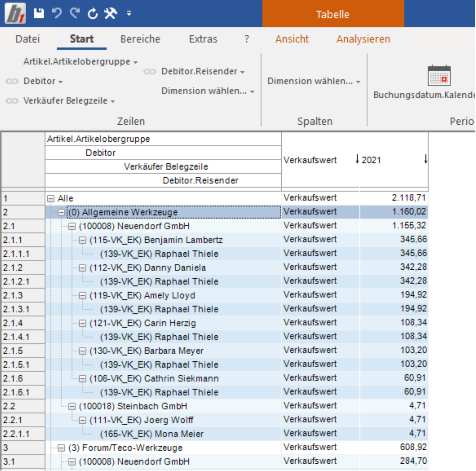Switch to the Start tab
The width and height of the screenshot is (476, 471).
(82, 39)
